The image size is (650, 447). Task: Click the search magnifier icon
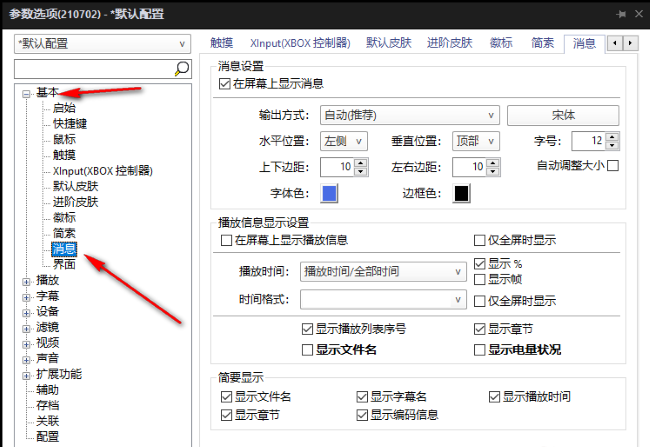(182, 69)
